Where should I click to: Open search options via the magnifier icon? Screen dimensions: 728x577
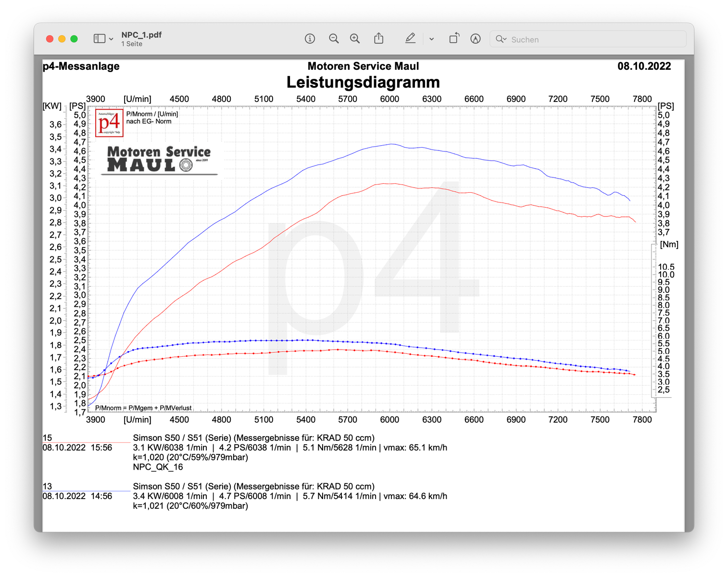tap(501, 39)
